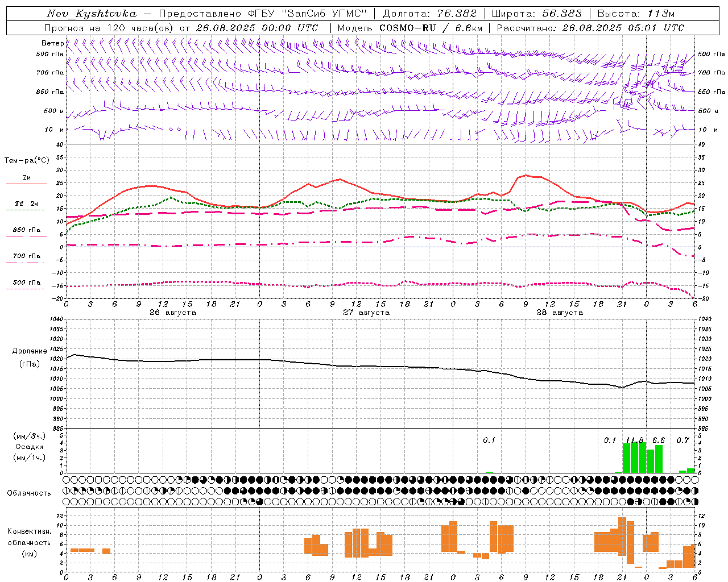
Task: Click the 'Модель COSMO-RU / 6.6км' text
Action: coord(410,28)
